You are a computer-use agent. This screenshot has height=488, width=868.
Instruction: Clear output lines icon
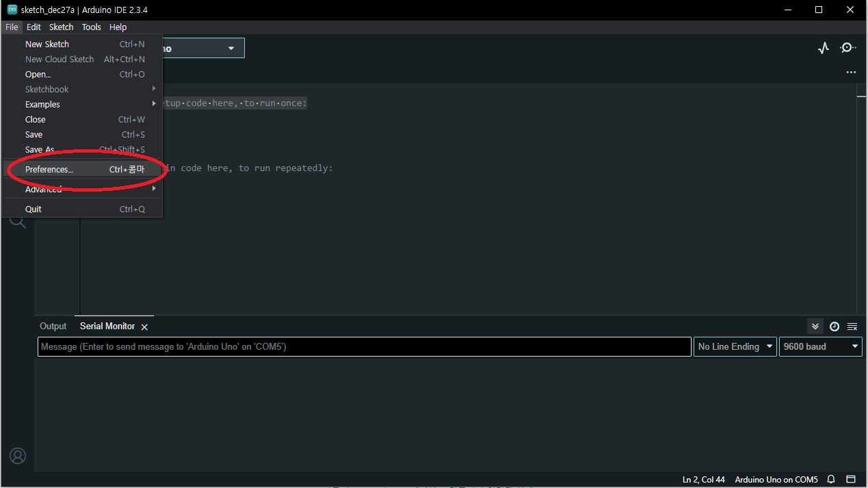click(x=852, y=326)
